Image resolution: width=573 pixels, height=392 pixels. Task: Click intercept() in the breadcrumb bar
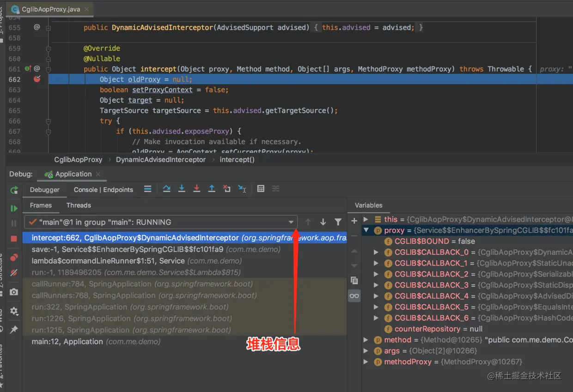pyautogui.click(x=237, y=159)
